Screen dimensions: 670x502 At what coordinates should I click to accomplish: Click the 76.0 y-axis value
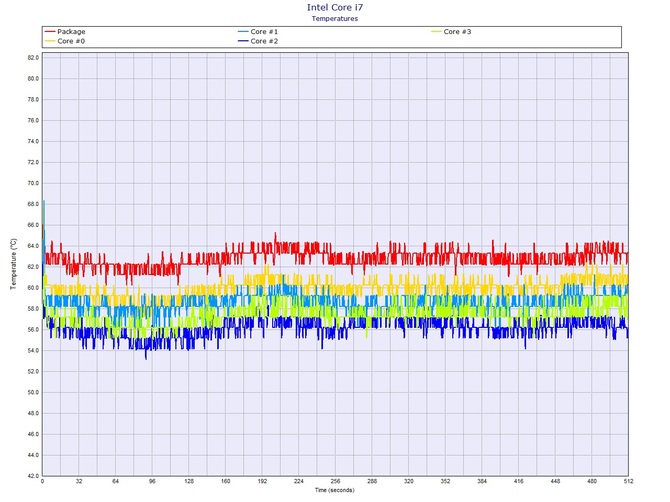[33, 120]
